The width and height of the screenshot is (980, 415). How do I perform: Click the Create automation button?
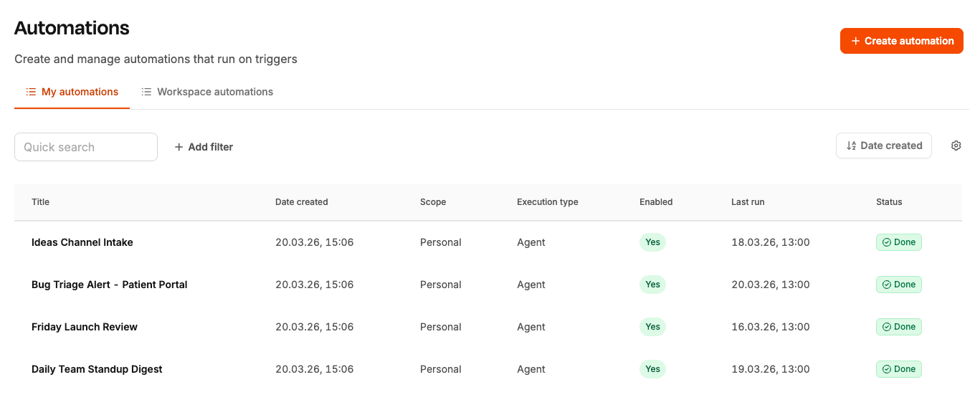(901, 41)
